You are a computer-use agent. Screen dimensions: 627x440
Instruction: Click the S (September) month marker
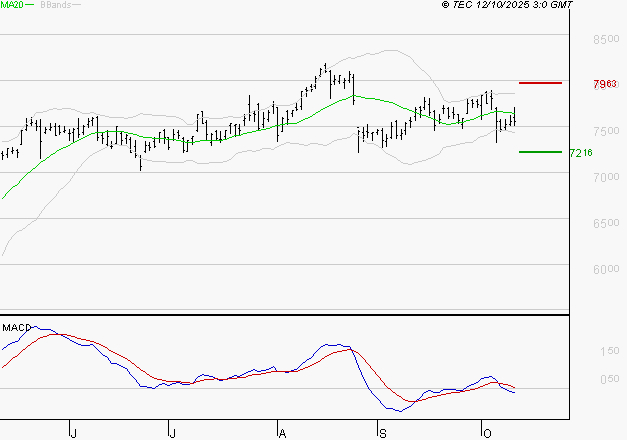(383, 434)
